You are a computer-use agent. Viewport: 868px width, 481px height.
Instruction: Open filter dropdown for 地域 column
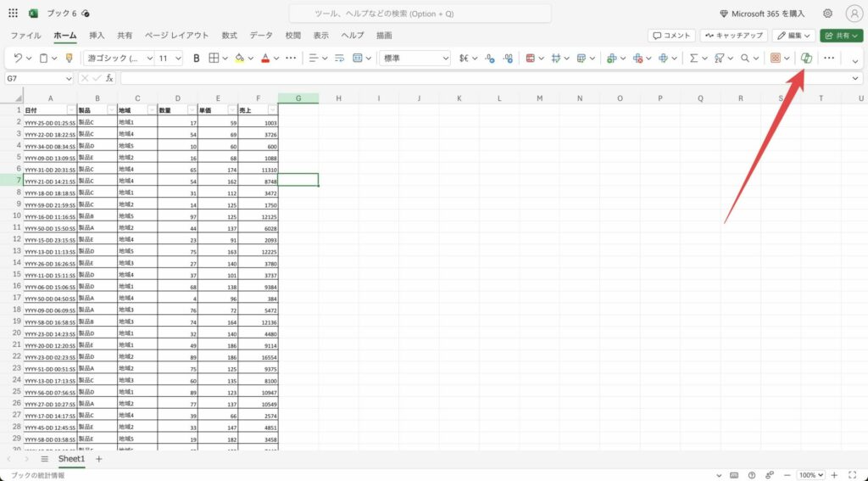point(152,109)
